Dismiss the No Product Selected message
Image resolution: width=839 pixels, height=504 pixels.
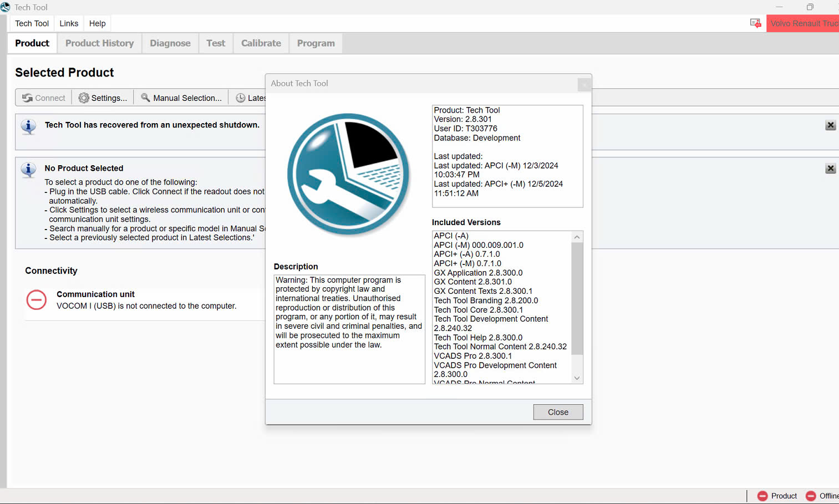point(830,169)
